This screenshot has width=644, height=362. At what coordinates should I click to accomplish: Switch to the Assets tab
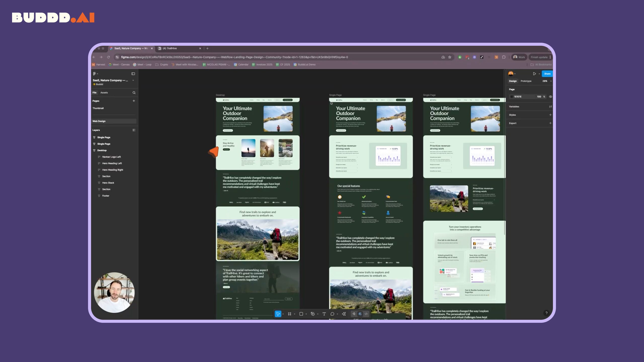(x=104, y=93)
